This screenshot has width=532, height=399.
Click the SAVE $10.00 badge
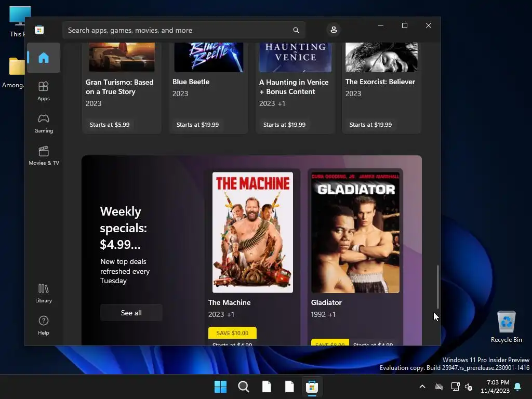[232, 333]
